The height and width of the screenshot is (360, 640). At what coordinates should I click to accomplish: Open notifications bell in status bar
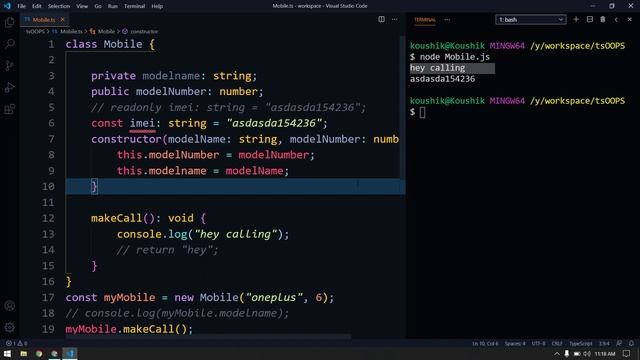pos(631,343)
